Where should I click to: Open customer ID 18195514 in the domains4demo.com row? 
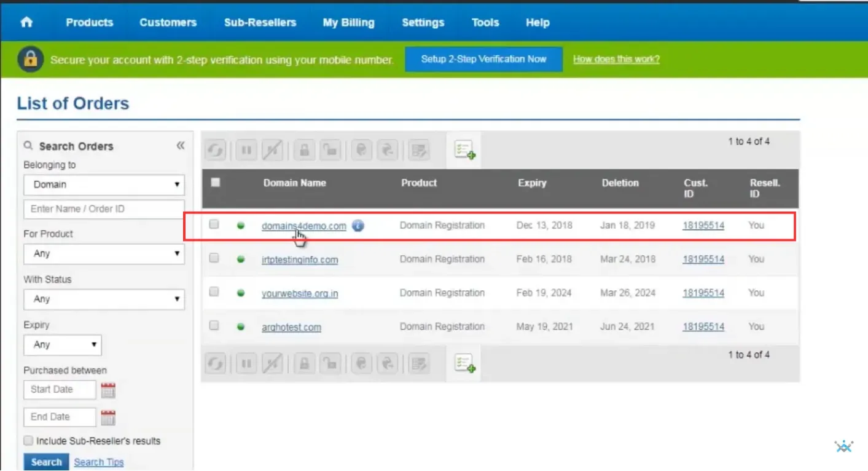pyautogui.click(x=703, y=226)
